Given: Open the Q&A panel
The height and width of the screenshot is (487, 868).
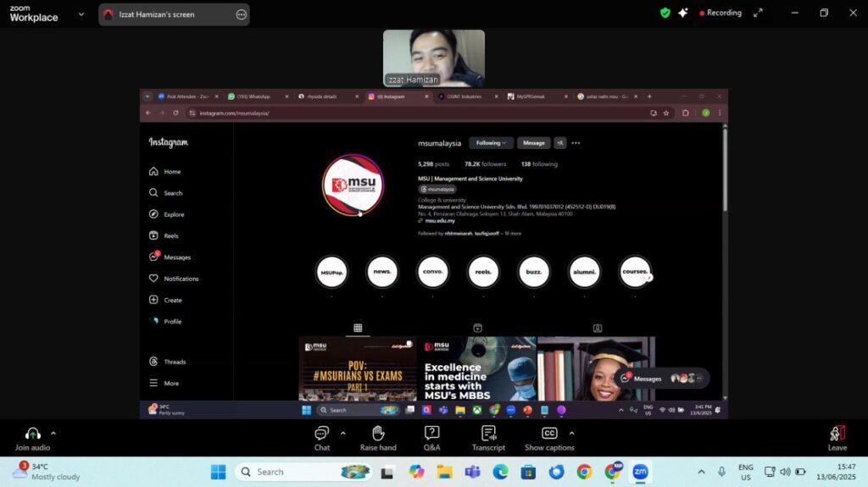Looking at the screenshot, I should click(x=431, y=439).
